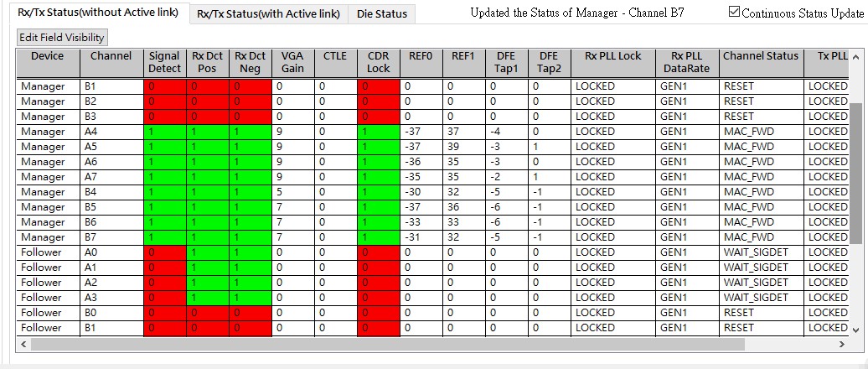Select Rx/Tx Status(without Active link) tab
868x369 pixels.
(98, 13)
